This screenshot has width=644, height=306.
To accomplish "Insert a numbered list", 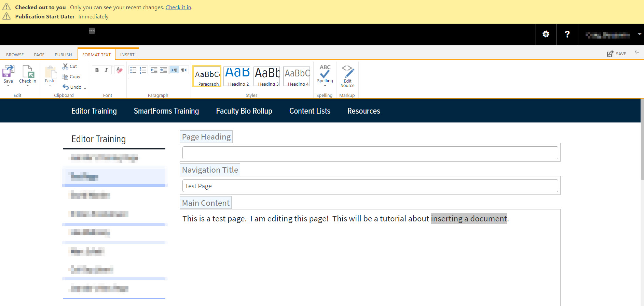I will (143, 70).
